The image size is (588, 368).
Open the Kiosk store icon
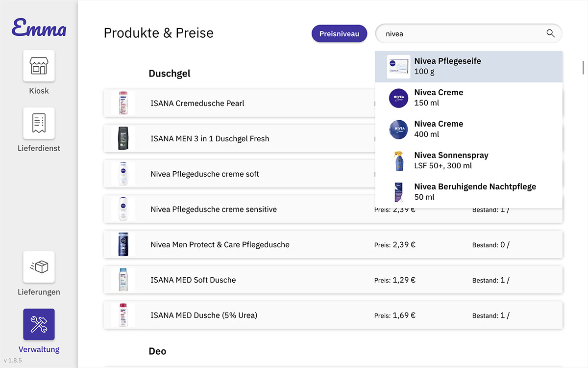(x=39, y=66)
